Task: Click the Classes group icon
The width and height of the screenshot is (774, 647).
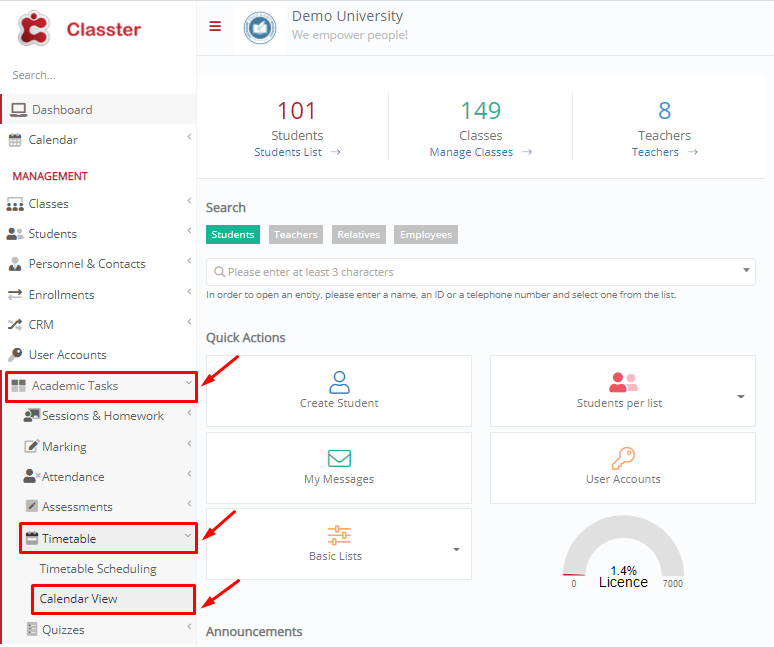Action: click(15, 204)
